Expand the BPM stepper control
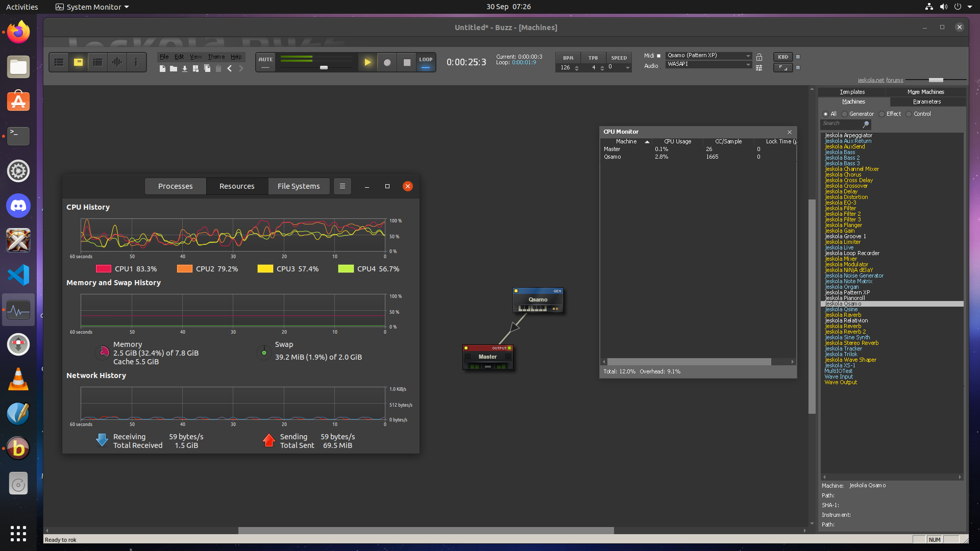The height and width of the screenshot is (551, 980). click(x=576, y=64)
